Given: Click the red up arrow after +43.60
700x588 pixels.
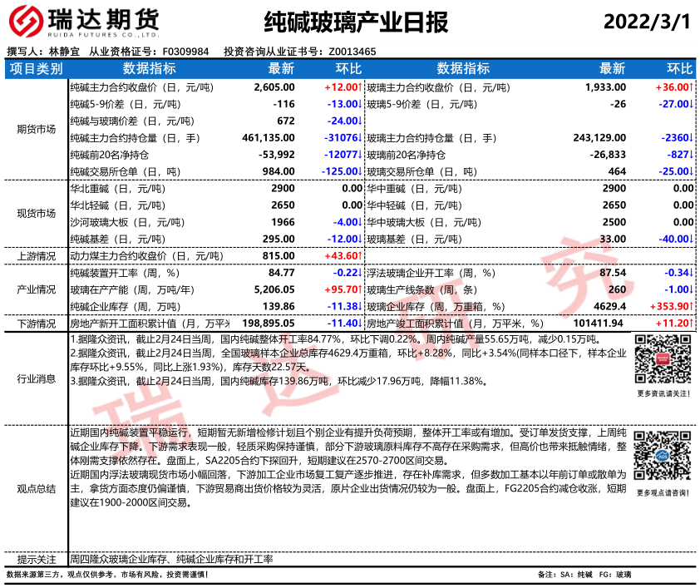Looking at the screenshot, I should coord(361,256).
